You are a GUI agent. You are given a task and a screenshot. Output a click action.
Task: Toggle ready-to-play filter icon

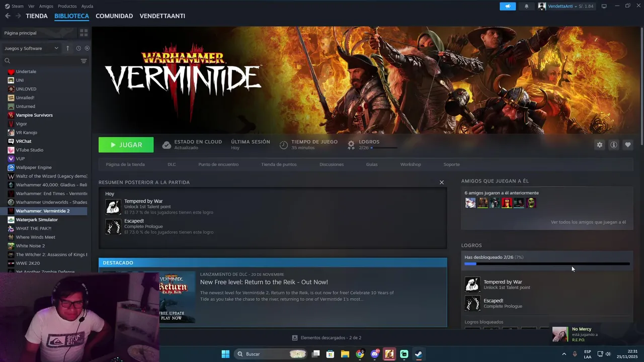pyautogui.click(x=87, y=48)
